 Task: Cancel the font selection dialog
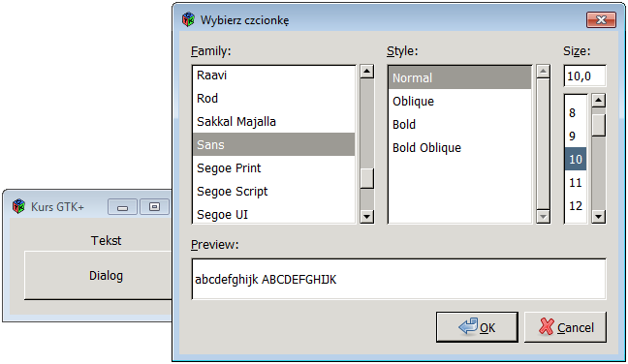pos(565,327)
